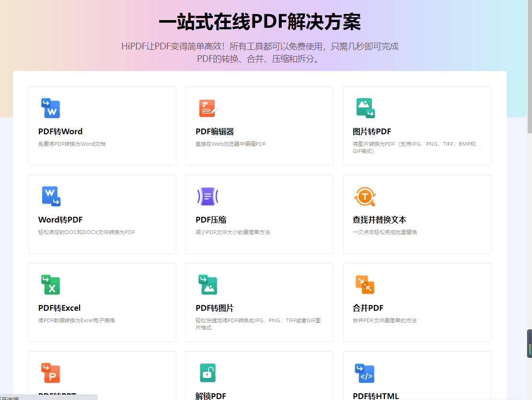Open the 解锁PDF title link
This screenshot has width=532, height=400.
point(211,396)
